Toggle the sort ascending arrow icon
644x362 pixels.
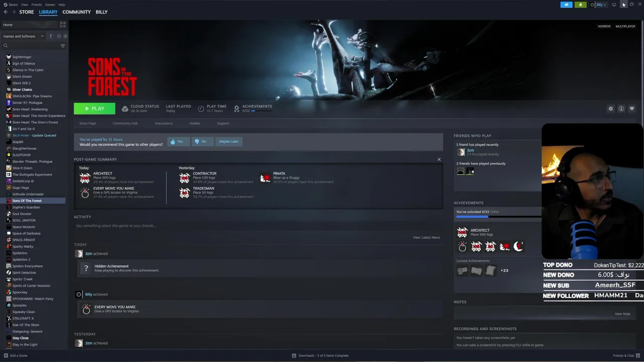coord(51,36)
